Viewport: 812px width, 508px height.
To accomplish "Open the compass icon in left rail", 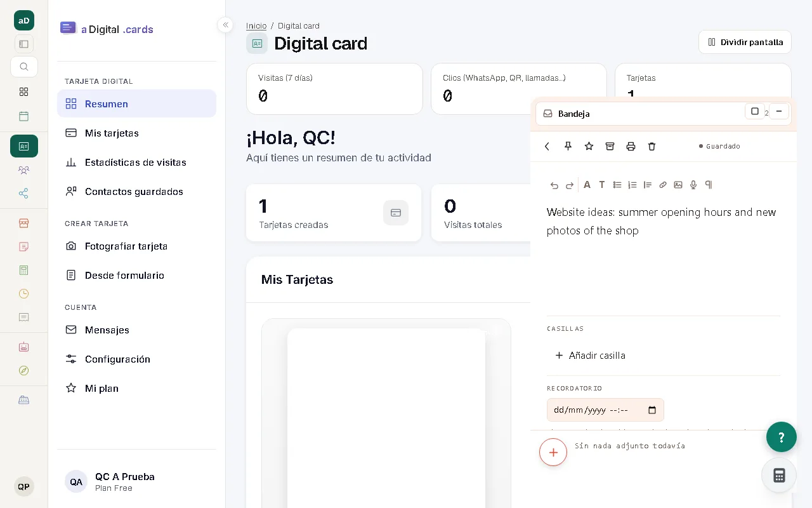I will [24, 370].
